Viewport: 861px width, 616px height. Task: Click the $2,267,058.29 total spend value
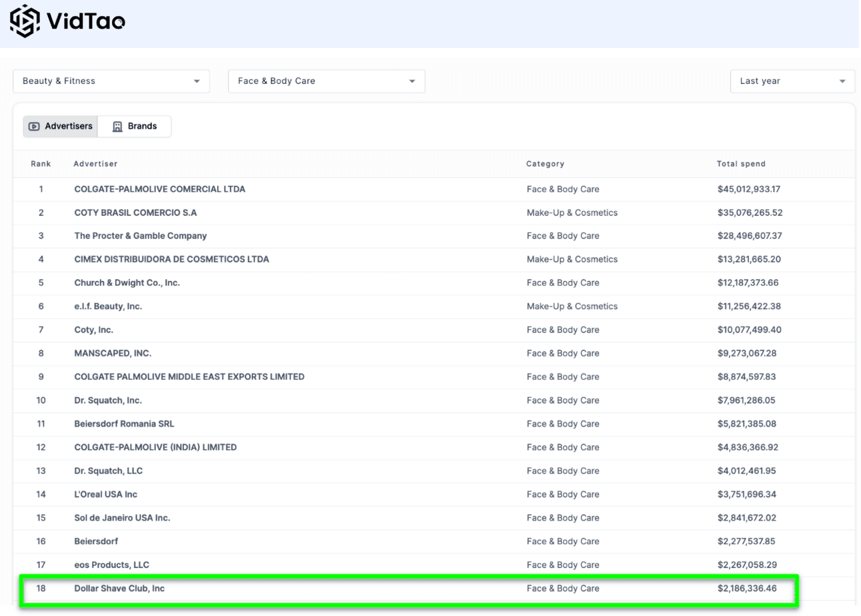pos(747,565)
